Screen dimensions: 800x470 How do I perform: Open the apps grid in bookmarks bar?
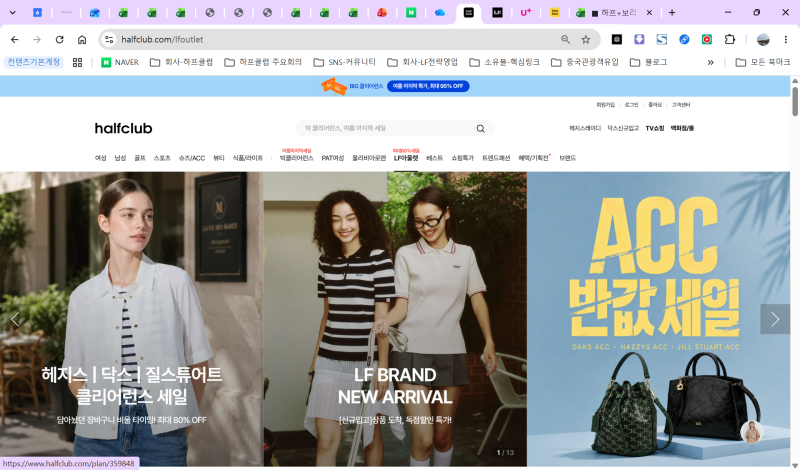(77, 62)
